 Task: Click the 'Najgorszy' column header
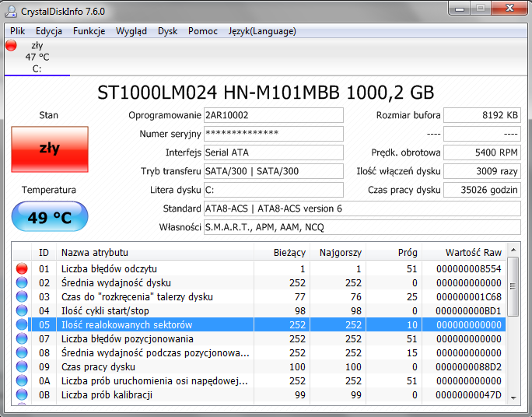(338, 252)
